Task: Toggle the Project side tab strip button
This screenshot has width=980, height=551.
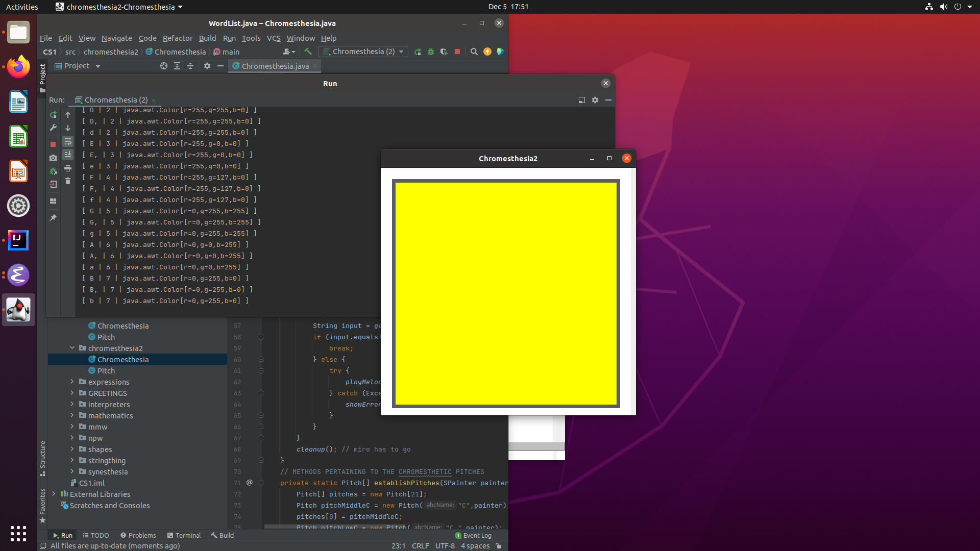Action: coord(42,78)
